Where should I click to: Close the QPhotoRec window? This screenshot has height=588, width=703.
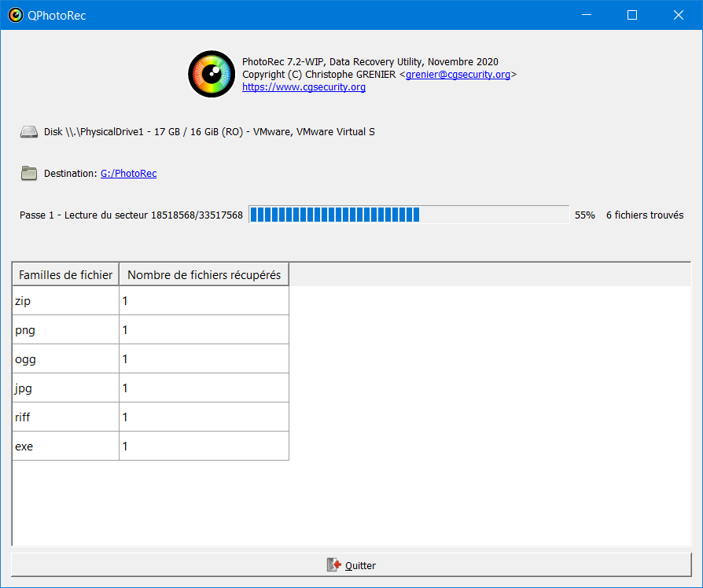click(679, 15)
